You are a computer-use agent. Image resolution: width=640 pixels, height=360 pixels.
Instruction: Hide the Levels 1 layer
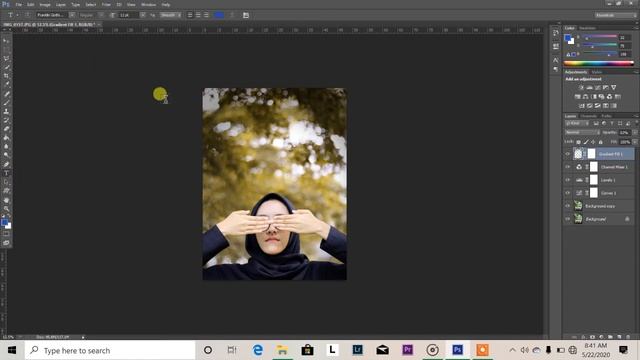(x=567, y=180)
